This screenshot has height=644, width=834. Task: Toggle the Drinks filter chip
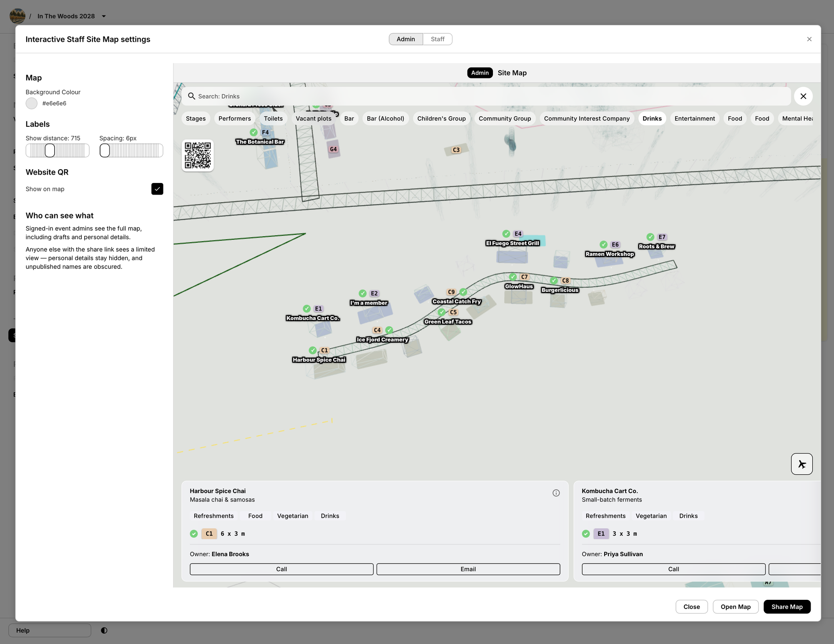[x=652, y=118]
